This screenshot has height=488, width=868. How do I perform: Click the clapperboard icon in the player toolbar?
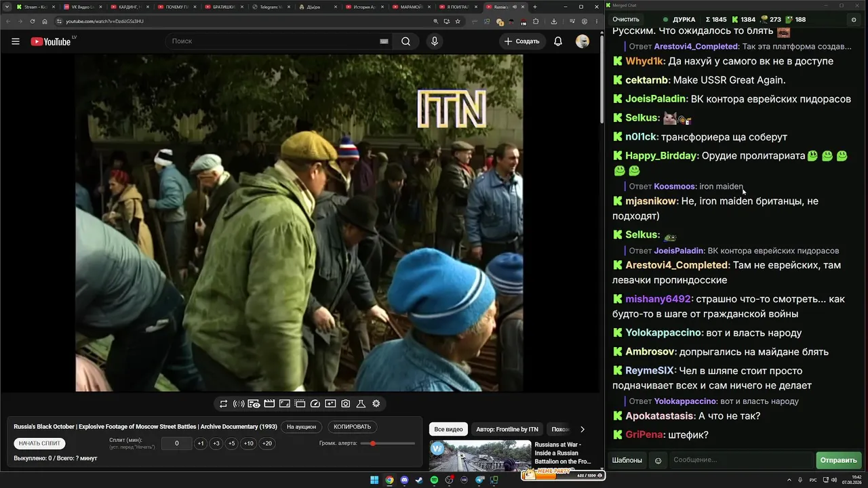269,404
